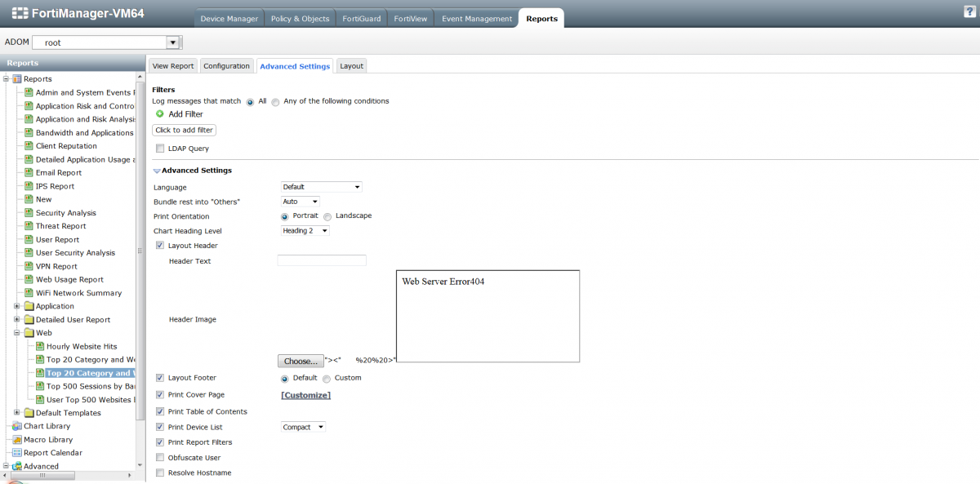The image size is (980, 484).
Task: Toggle Print Report Filters checkbox
Action: point(160,442)
